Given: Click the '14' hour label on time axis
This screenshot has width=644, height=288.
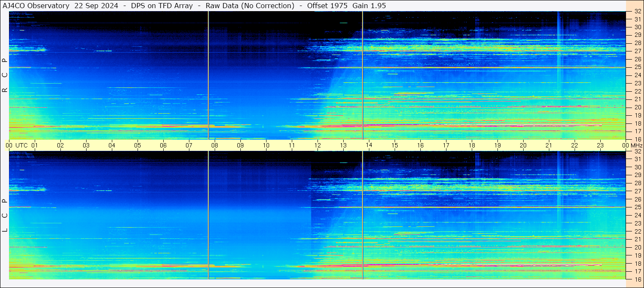Looking at the screenshot, I should [369, 145].
